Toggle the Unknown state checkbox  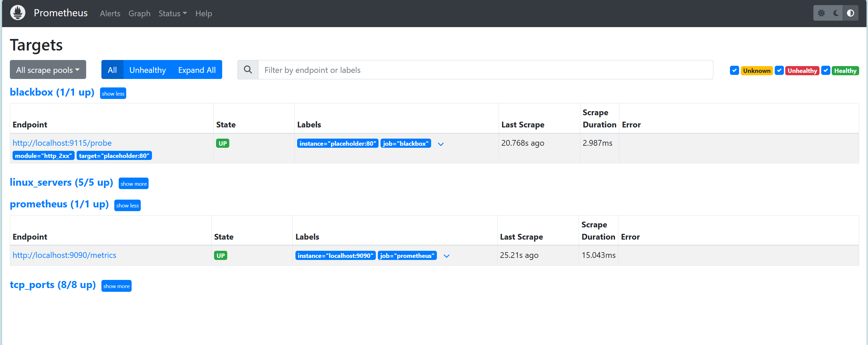[x=734, y=70]
